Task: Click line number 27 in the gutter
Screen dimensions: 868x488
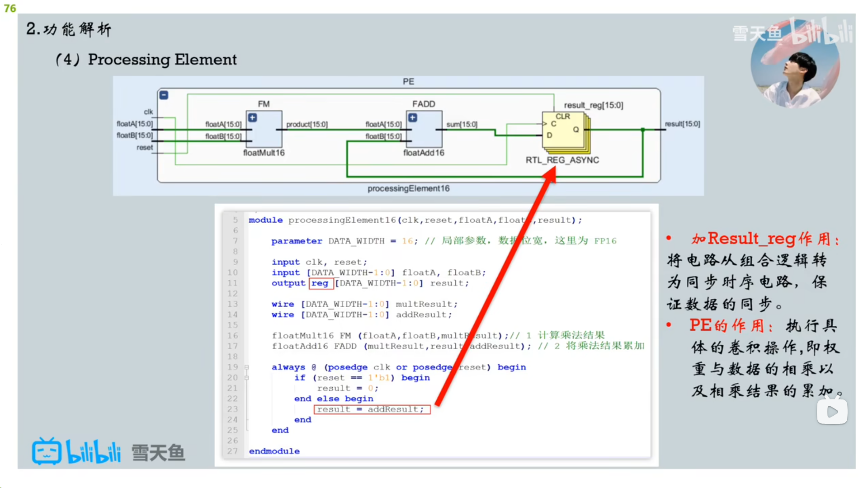Action: pos(232,451)
